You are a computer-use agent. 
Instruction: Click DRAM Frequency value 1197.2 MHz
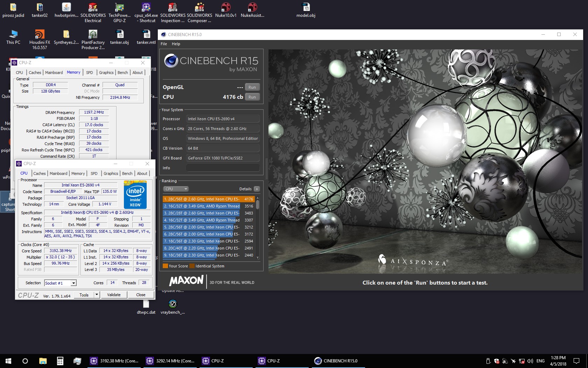(x=94, y=112)
